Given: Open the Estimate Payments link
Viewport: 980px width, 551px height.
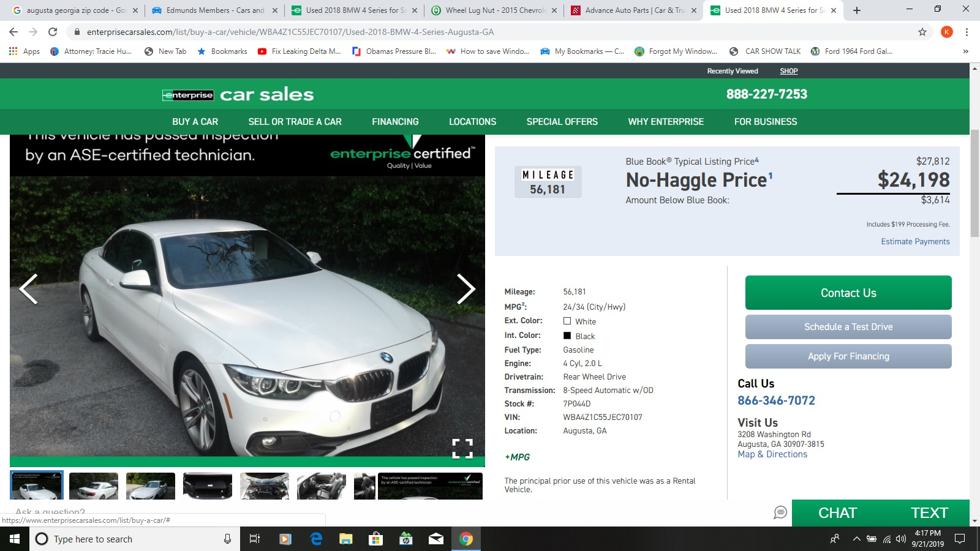Looking at the screenshot, I should click(x=915, y=241).
